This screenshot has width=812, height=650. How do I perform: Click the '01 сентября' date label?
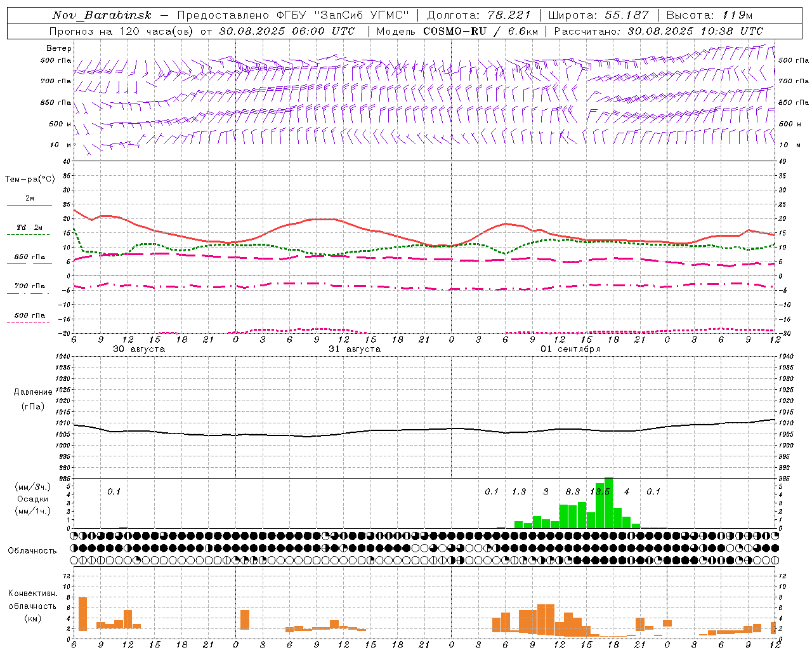[570, 349]
